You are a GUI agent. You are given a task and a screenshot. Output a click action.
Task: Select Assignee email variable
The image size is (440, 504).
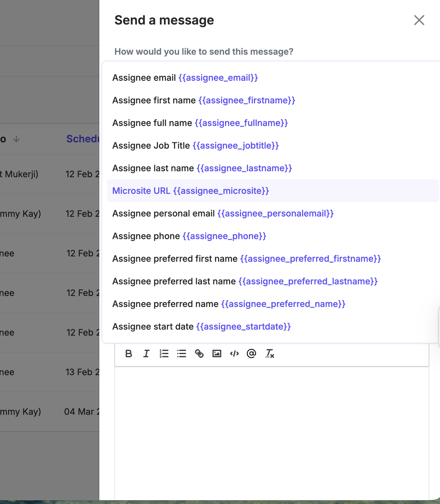click(x=273, y=78)
